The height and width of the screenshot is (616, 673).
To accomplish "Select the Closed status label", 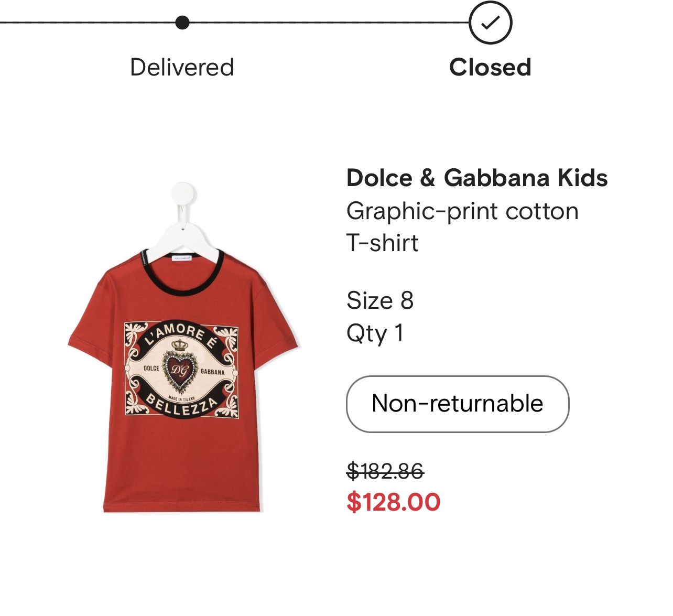I will 490,68.
